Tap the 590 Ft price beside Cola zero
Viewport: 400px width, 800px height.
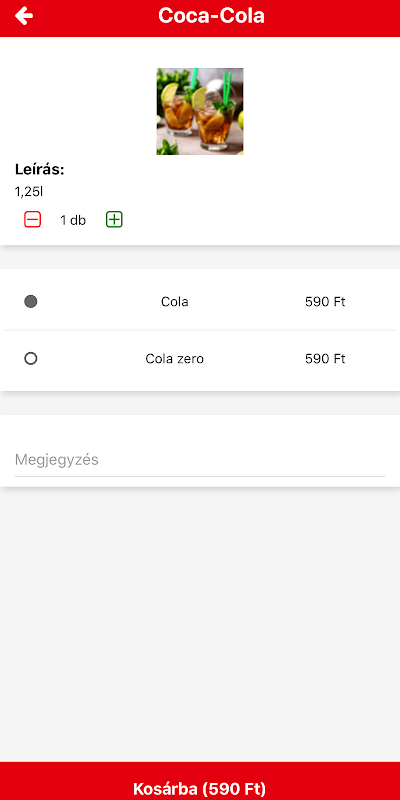point(325,359)
